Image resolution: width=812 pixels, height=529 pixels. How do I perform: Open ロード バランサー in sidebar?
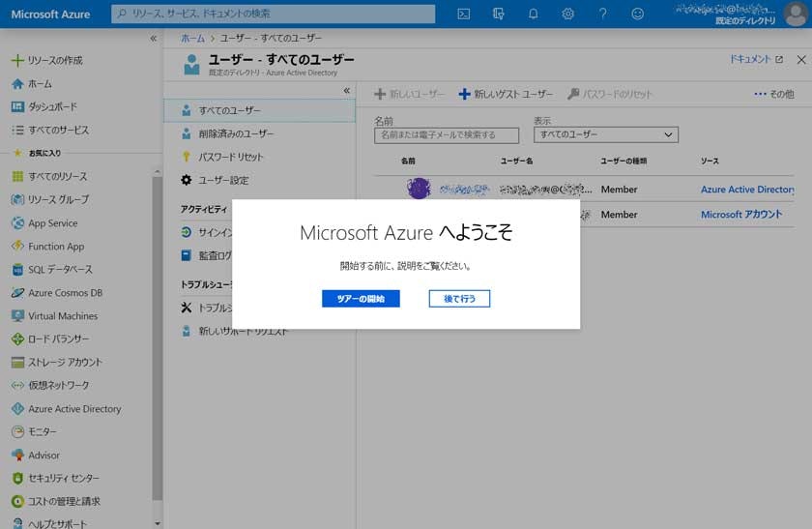click(x=59, y=338)
